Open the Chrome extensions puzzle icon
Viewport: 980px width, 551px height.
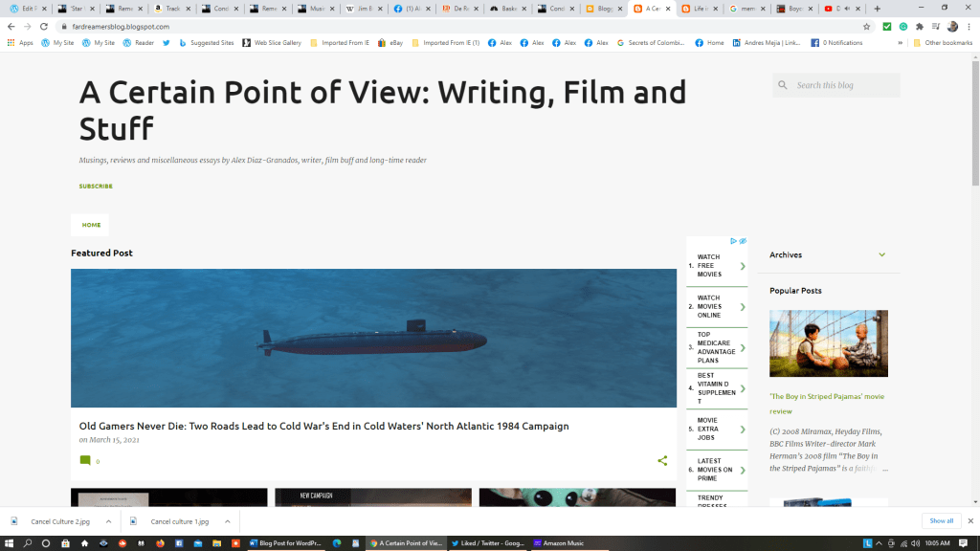(x=920, y=27)
